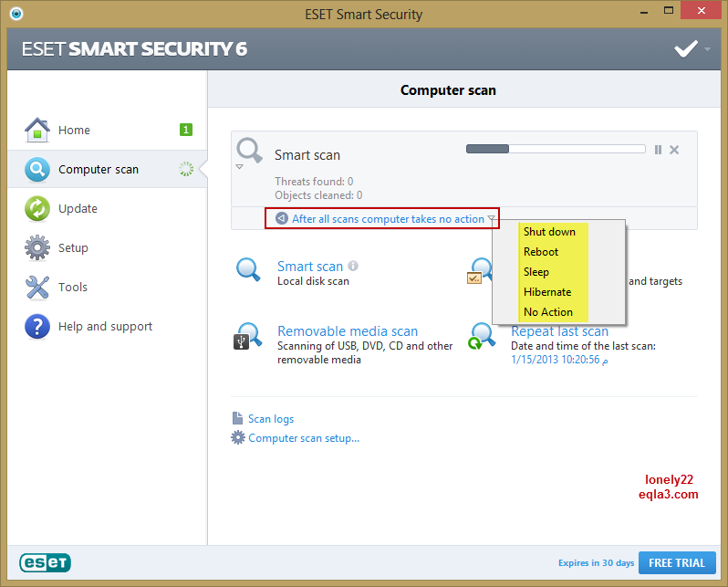Viewport: 728px width, 587px height.
Task: Choose Hibernate from the action menu
Action: [547, 292]
